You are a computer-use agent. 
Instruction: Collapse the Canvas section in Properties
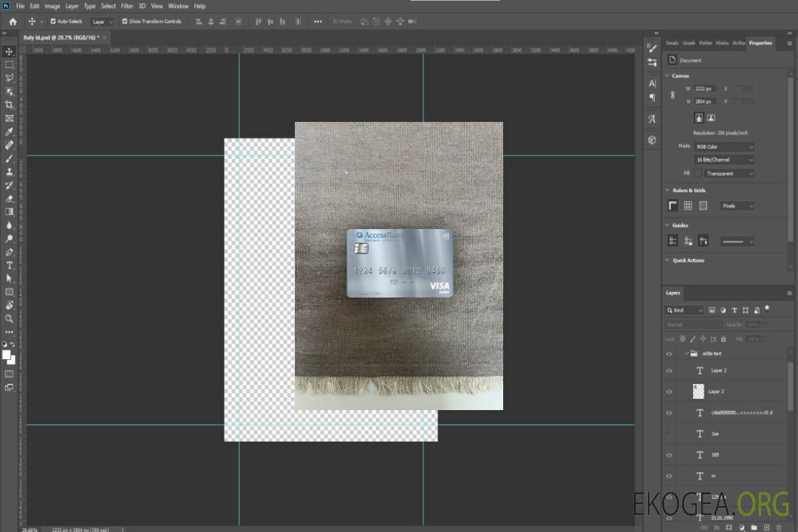(667, 75)
